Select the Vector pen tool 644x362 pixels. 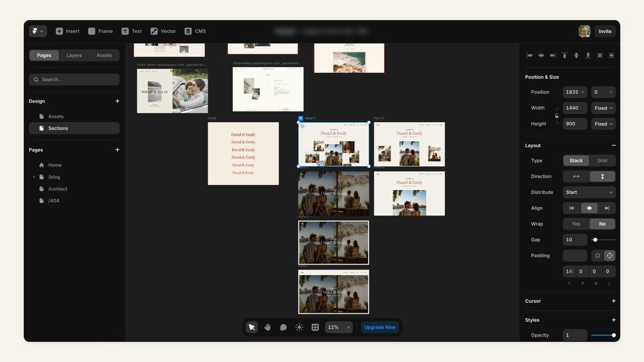(x=163, y=31)
